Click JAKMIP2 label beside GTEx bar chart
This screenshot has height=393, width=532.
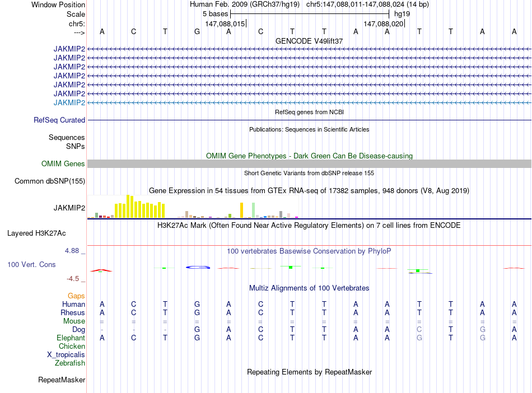[x=69, y=208]
